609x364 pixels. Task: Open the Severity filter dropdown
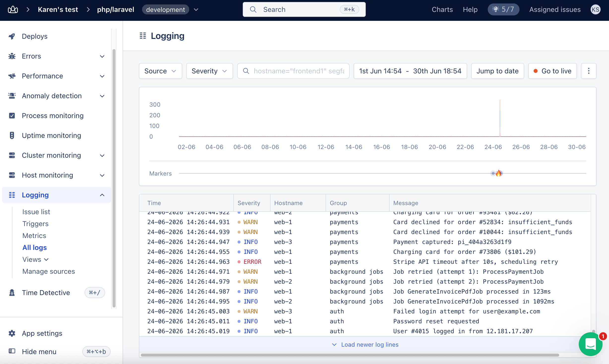click(210, 71)
